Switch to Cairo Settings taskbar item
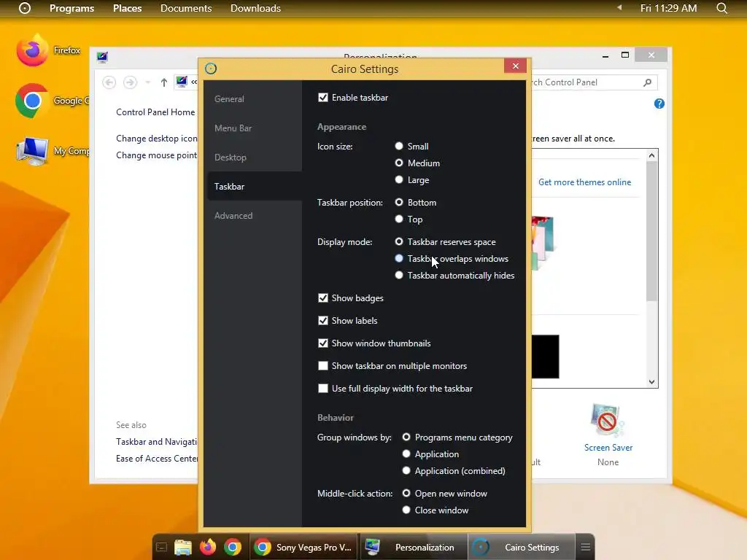The height and width of the screenshot is (560, 747). (x=522, y=547)
